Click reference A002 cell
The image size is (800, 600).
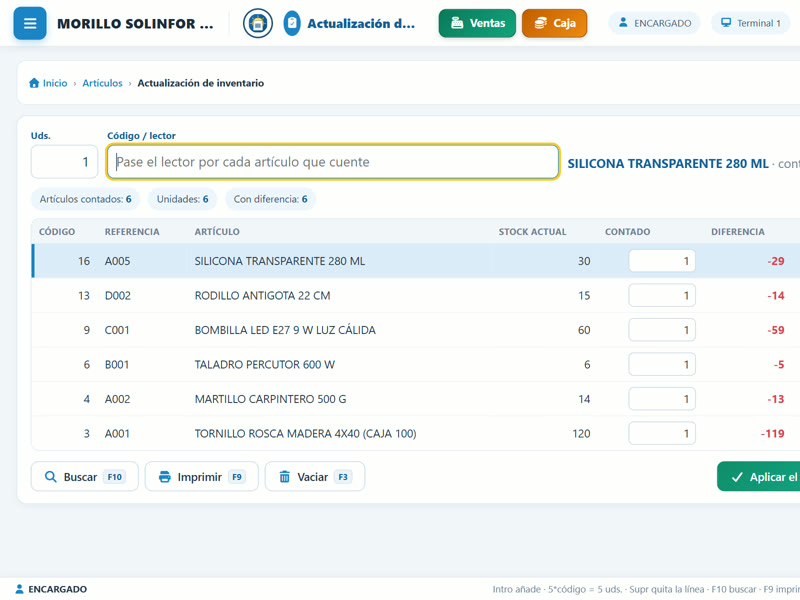tap(117, 399)
